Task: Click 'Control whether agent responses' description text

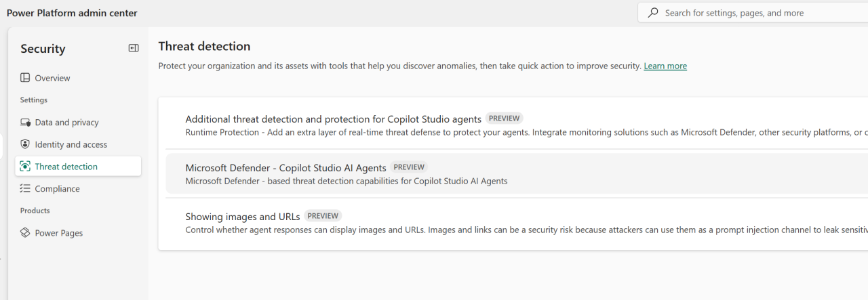Action: click(526, 230)
